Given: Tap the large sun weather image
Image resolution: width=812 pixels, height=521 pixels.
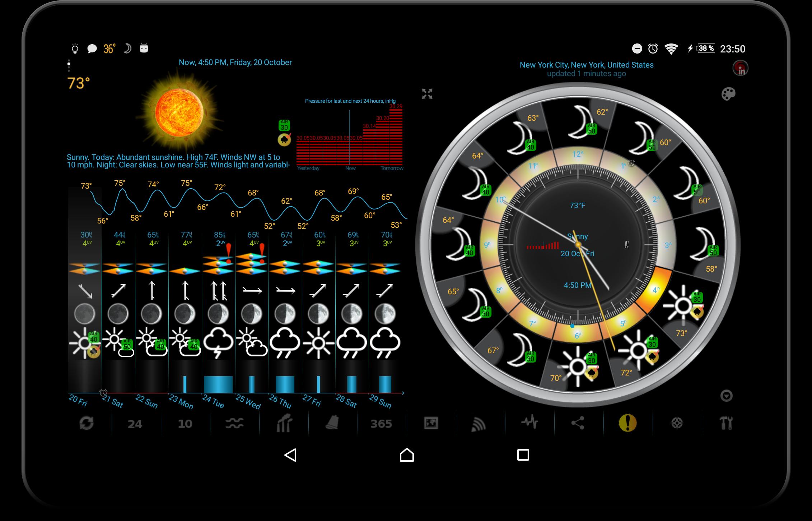Looking at the screenshot, I should (x=179, y=112).
